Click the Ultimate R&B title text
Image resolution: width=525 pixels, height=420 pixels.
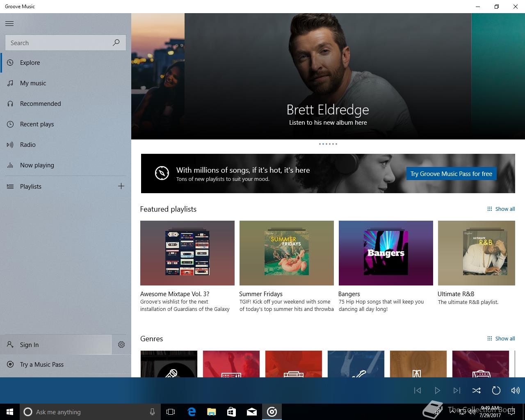coord(456,294)
